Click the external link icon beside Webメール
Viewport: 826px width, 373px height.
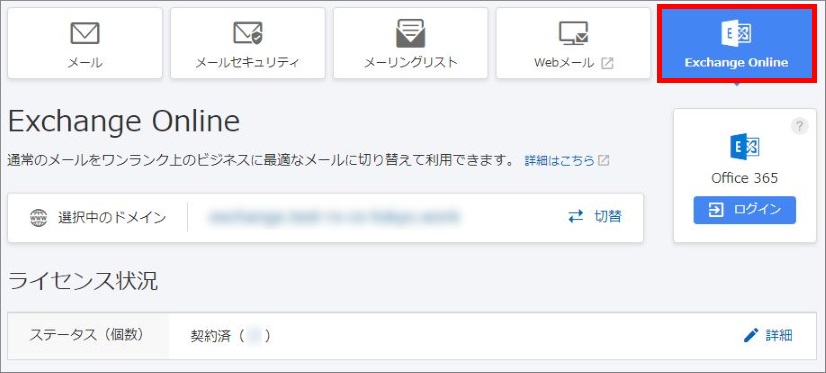coord(607,63)
